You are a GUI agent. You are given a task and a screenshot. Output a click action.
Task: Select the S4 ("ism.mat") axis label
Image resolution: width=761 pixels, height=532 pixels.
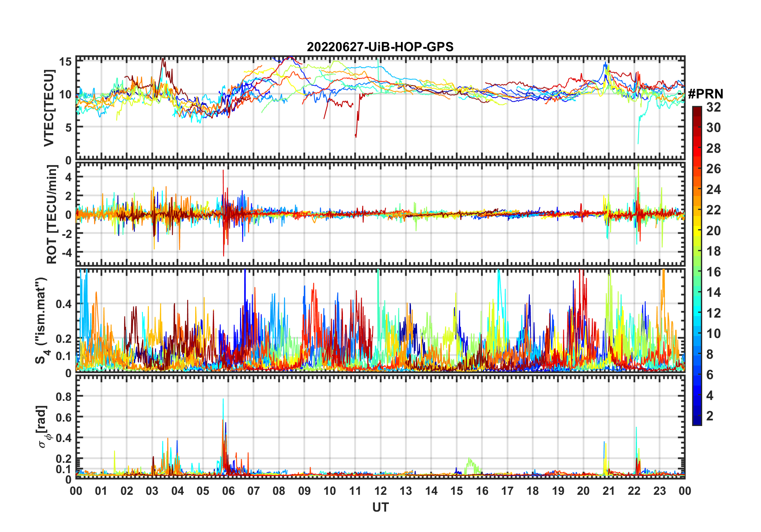pyautogui.click(x=41, y=320)
